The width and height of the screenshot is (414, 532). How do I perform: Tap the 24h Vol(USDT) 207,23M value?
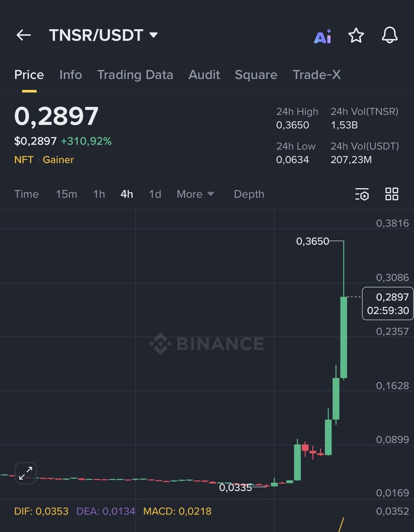351,159
